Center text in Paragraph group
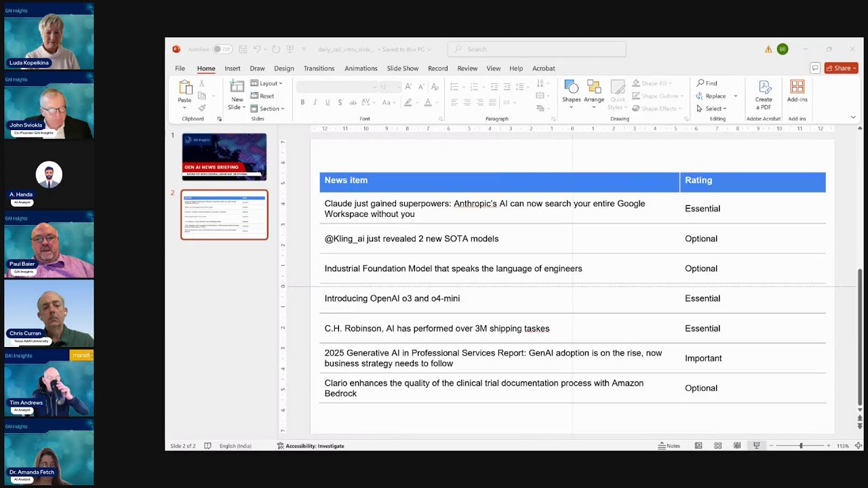 point(467,102)
